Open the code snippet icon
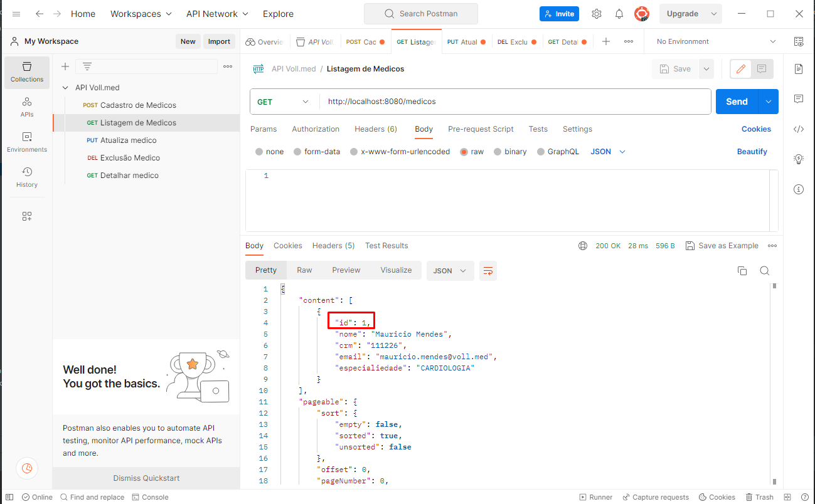The width and height of the screenshot is (815, 504). [799, 129]
